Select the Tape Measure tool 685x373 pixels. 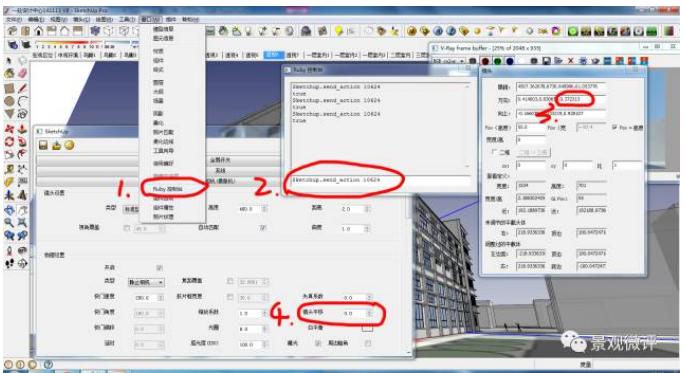point(9,169)
